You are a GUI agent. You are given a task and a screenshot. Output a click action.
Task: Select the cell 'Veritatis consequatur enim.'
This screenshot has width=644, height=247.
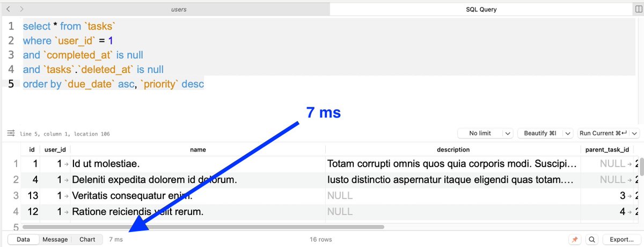198,196
